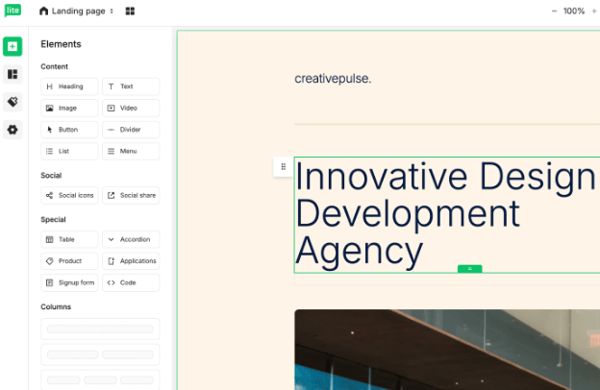Open the design styles sidebar icon
The image size is (600, 390).
click(13, 102)
